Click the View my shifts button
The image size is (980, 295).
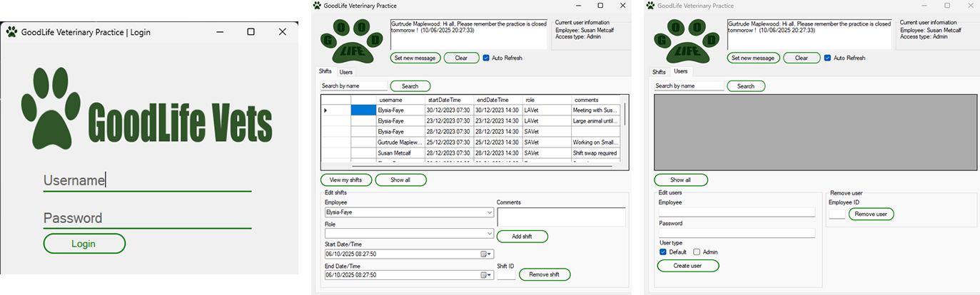pos(346,180)
